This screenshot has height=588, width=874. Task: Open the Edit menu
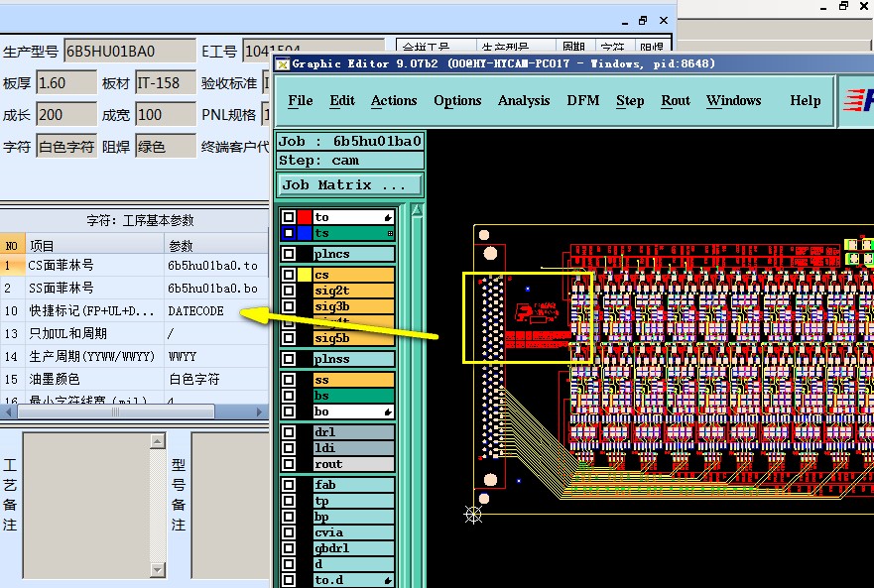(341, 100)
